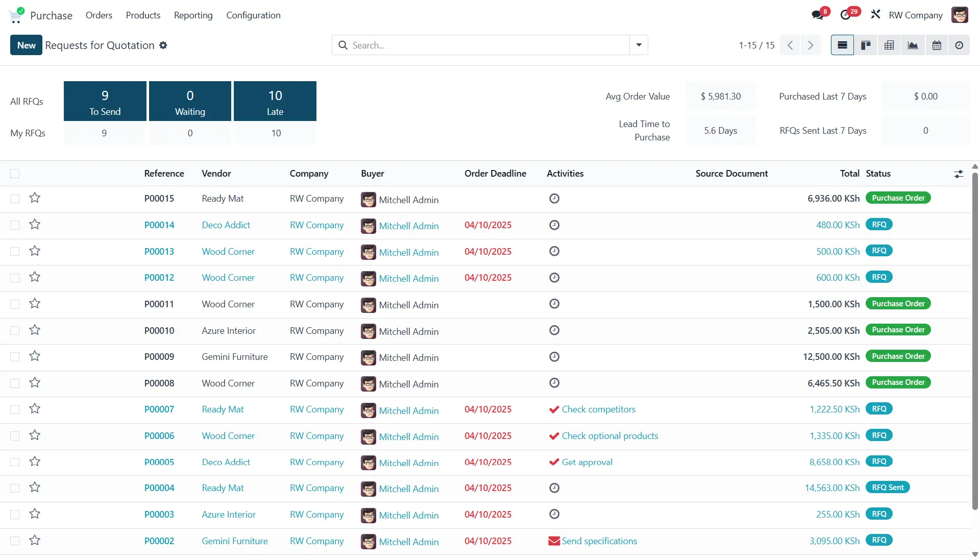Screen dimensions: 980x560
Task: Open activities clock icon in navbar
Action: pyautogui.click(x=846, y=15)
